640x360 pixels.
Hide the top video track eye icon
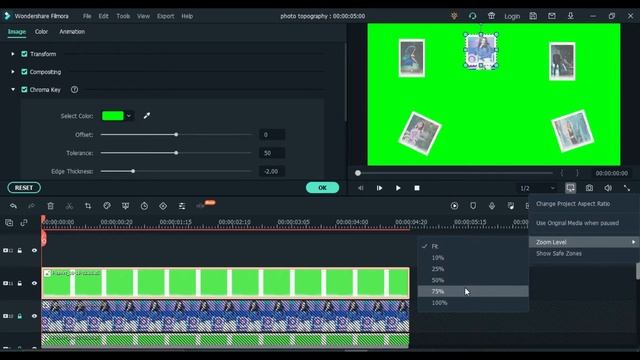34,251
